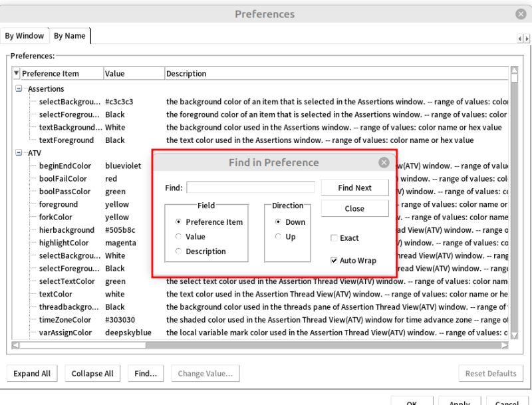Click the Find Next button

tap(354, 188)
